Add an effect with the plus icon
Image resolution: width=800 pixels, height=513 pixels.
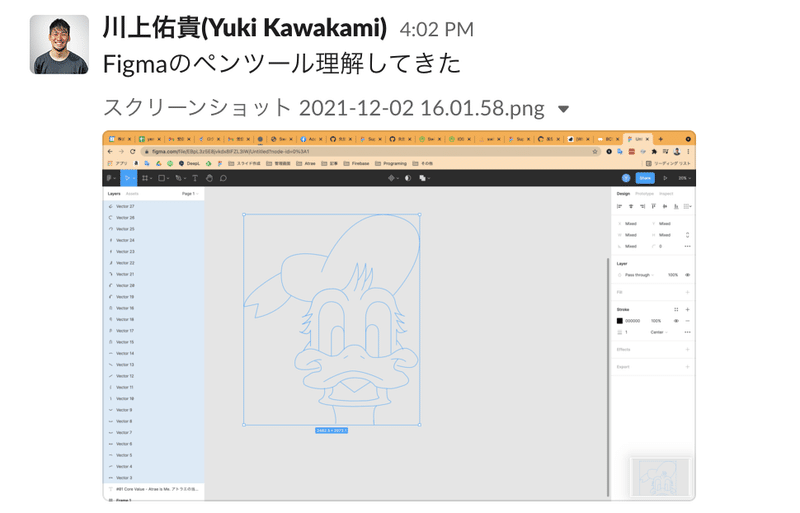[x=687, y=350]
